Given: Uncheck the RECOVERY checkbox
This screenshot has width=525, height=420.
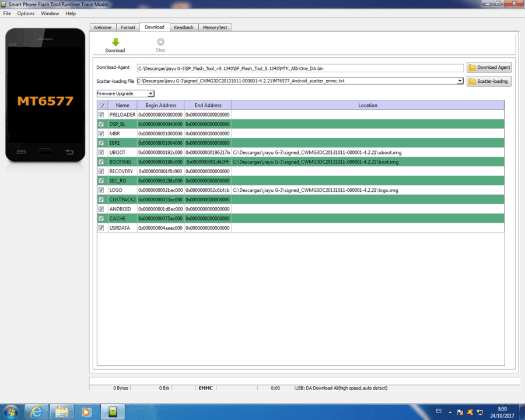Looking at the screenshot, I should pyautogui.click(x=101, y=171).
